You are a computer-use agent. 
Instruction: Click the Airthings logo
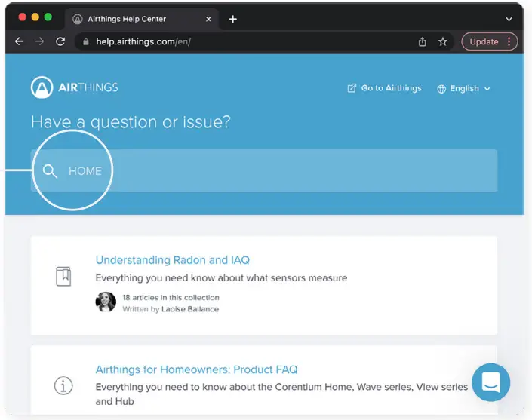tap(74, 87)
